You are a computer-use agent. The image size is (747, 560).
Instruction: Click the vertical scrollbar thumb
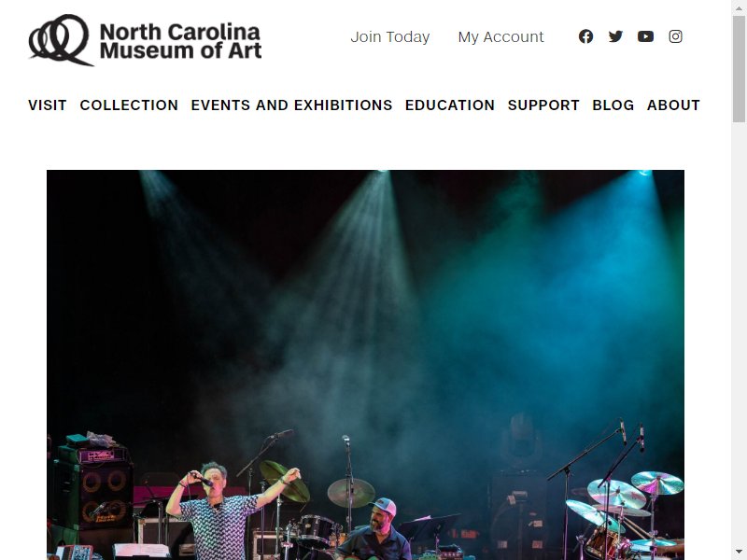[x=740, y=69]
